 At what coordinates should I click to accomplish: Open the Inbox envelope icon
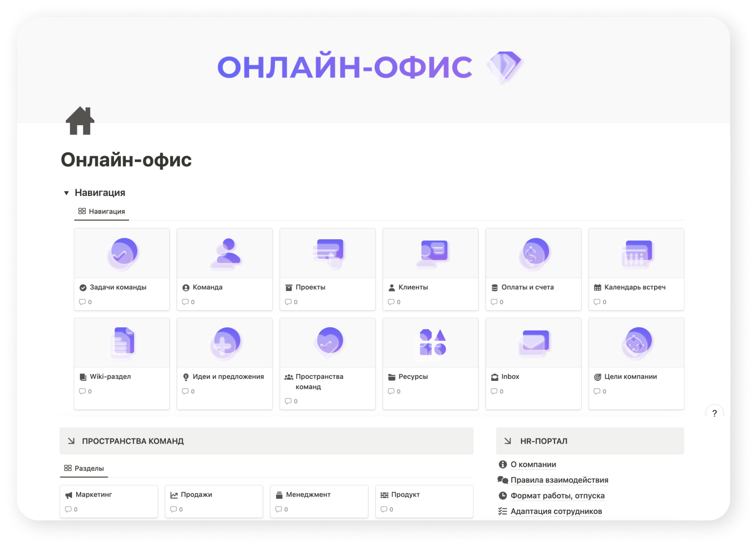tap(533, 343)
